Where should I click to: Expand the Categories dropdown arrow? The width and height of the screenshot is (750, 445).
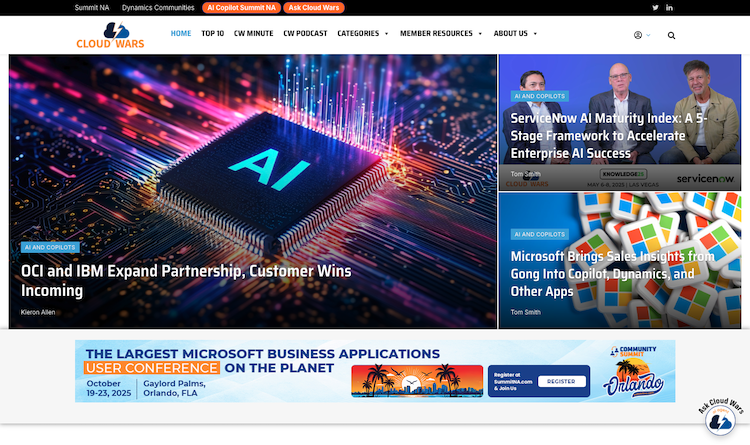pyautogui.click(x=386, y=33)
